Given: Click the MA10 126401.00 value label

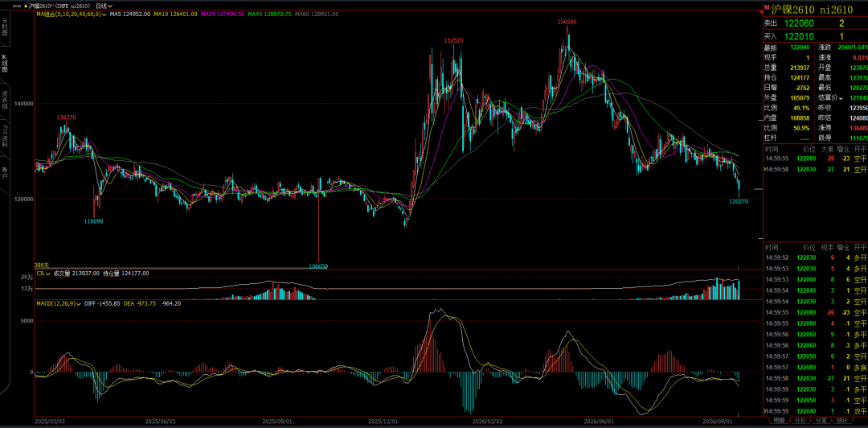Looking at the screenshot, I should tap(175, 14).
